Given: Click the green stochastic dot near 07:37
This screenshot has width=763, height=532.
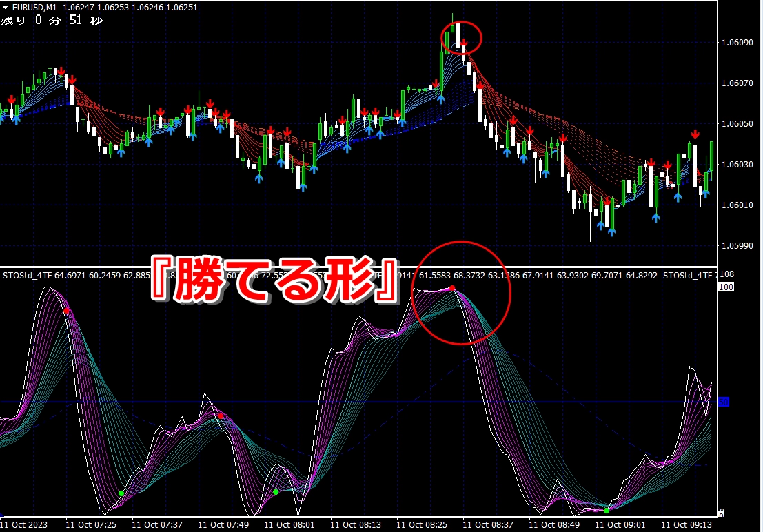Looking at the screenshot, I should (x=121, y=493).
